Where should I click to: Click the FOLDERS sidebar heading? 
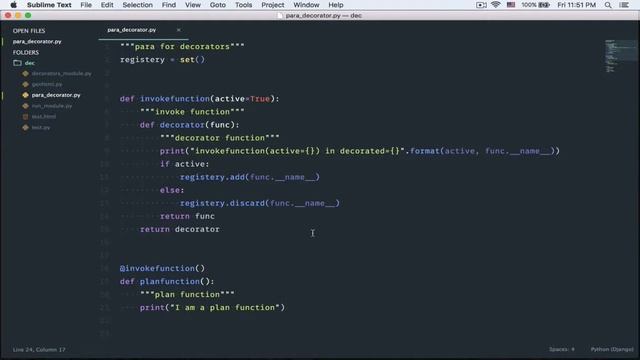[x=26, y=52]
